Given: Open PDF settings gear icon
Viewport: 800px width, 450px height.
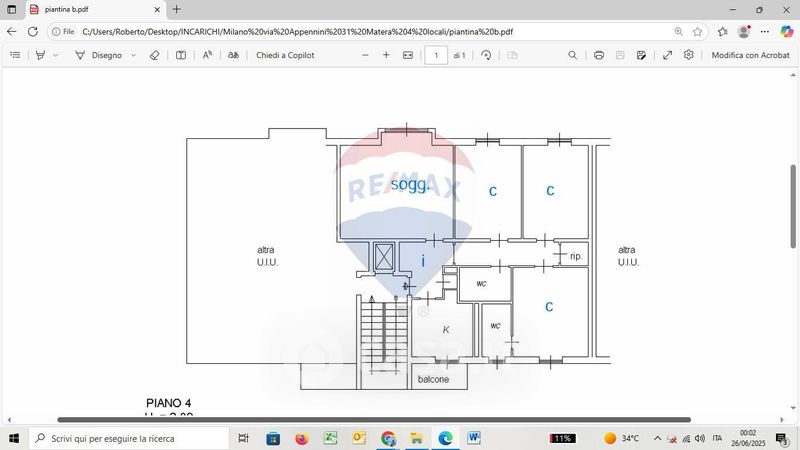Looking at the screenshot, I should pos(689,55).
